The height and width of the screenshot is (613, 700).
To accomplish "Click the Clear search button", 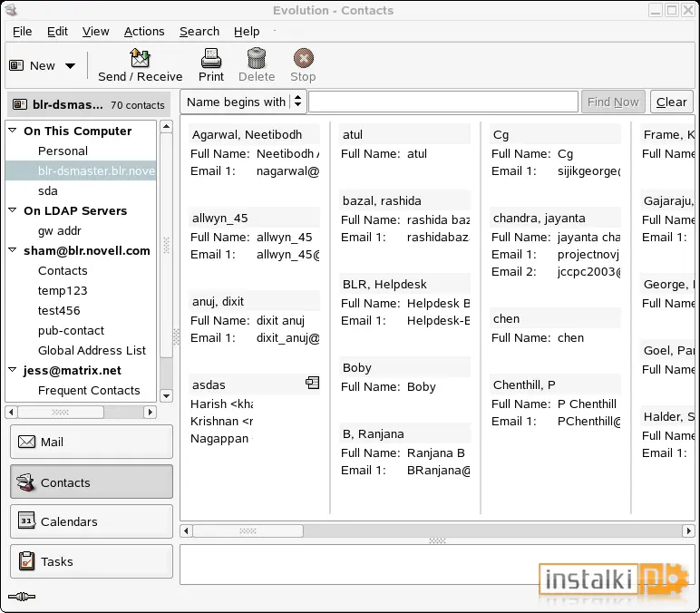I will (x=671, y=102).
